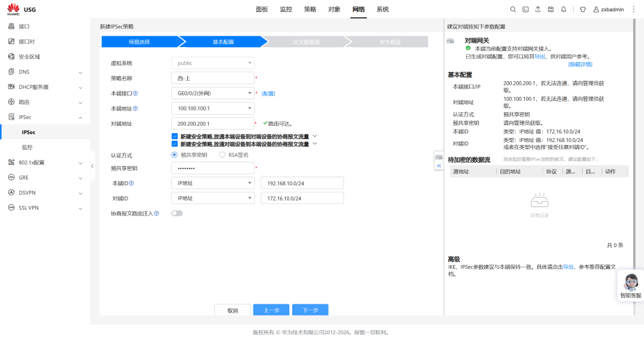Click the GRE sidebar icon

[x=11, y=177]
